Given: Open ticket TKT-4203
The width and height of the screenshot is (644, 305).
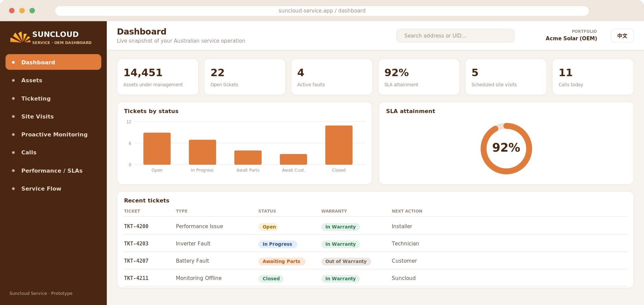Looking at the screenshot, I should 136,243.
